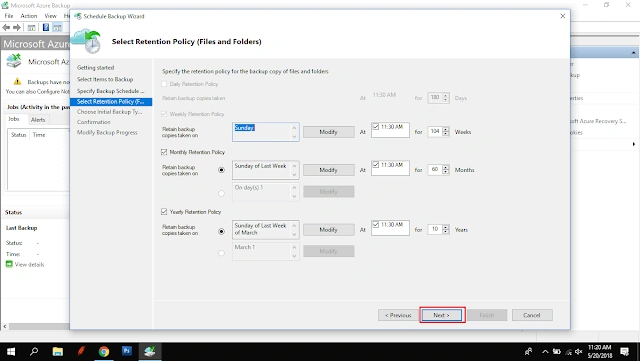
Task: Click Modify for yearly Sunday of Last Week of March
Action: click(x=329, y=230)
